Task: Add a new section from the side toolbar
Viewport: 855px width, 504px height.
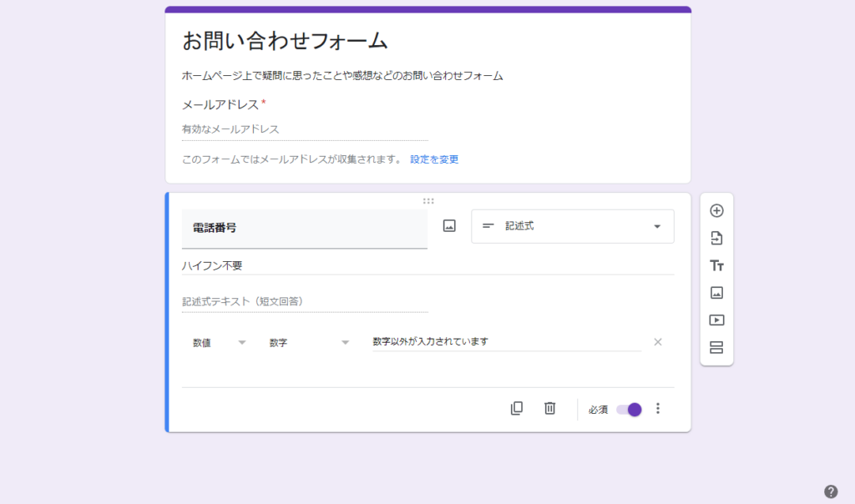Action: tap(716, 348)
